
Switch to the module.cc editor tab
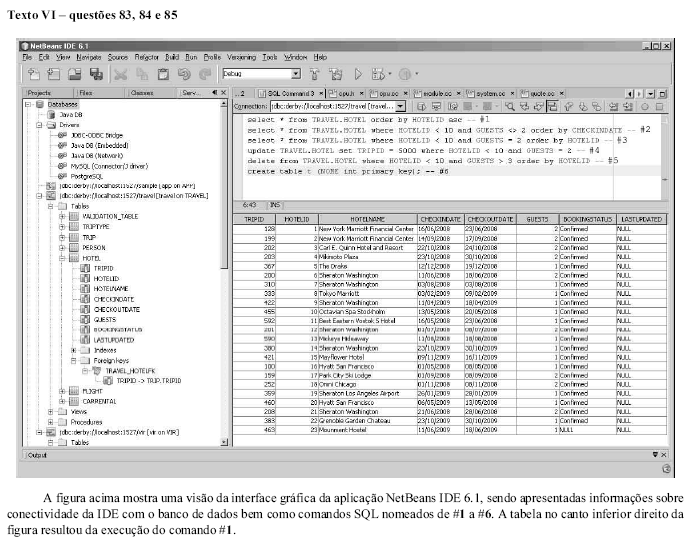pos(434,94)
